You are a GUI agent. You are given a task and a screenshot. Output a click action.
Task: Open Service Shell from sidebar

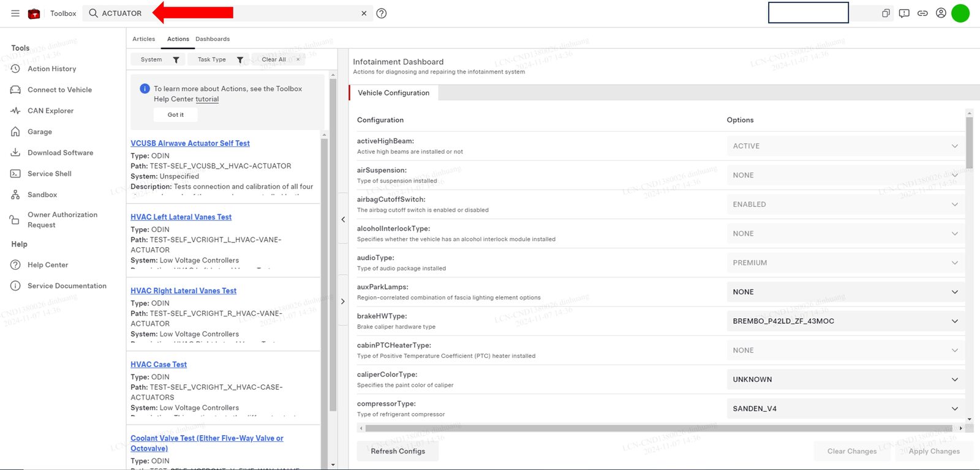49,174
